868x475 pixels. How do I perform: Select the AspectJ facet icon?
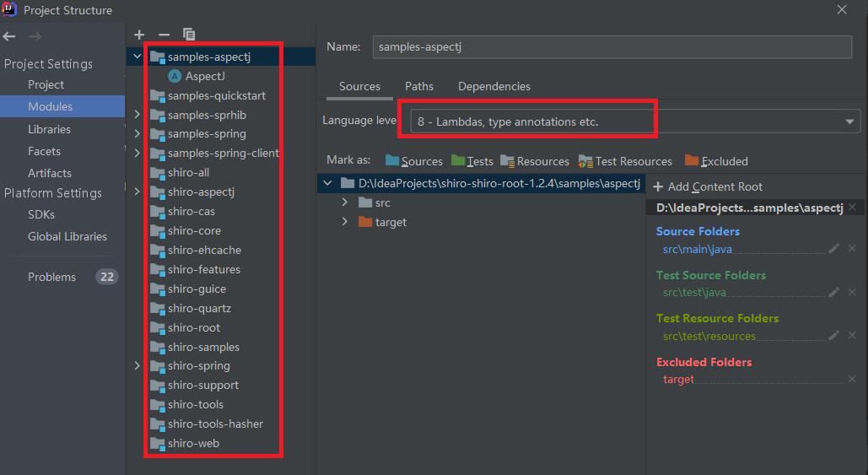[x=175, y=77]
